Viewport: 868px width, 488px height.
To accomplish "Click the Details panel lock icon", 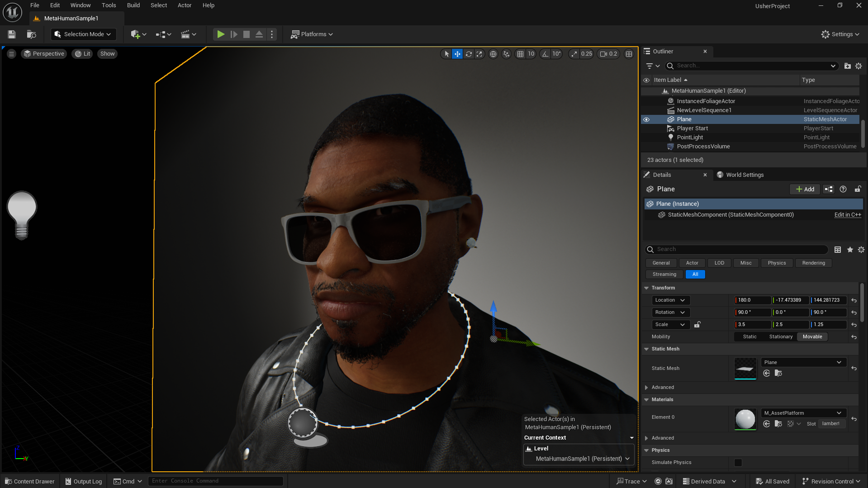I will point(858,189).
